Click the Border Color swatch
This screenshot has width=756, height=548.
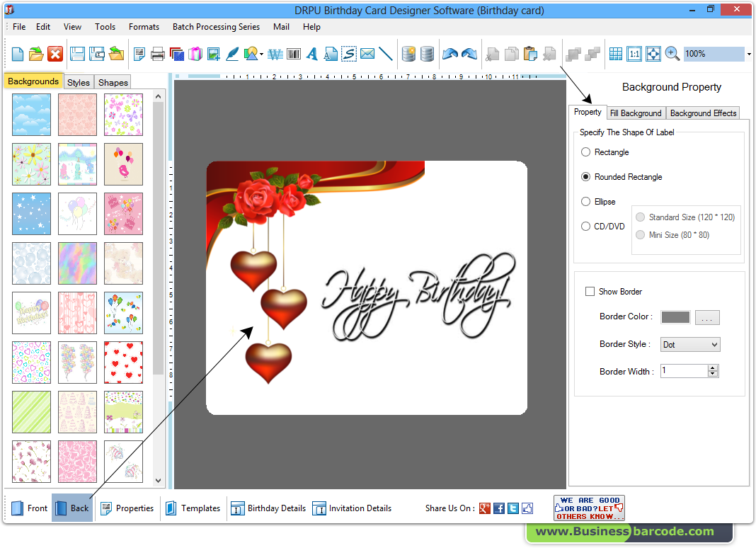tap(675, 316)
